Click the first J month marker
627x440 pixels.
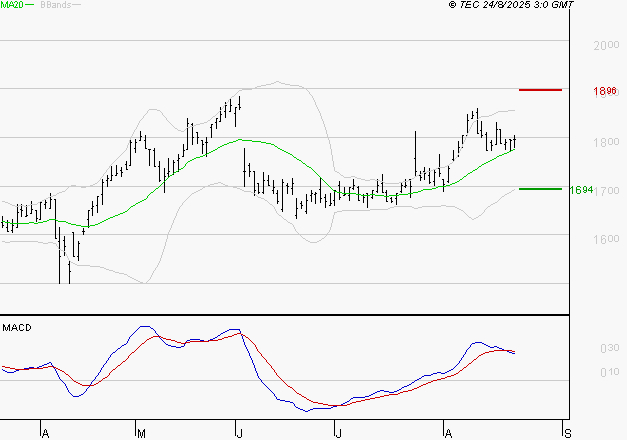(240, 434)
